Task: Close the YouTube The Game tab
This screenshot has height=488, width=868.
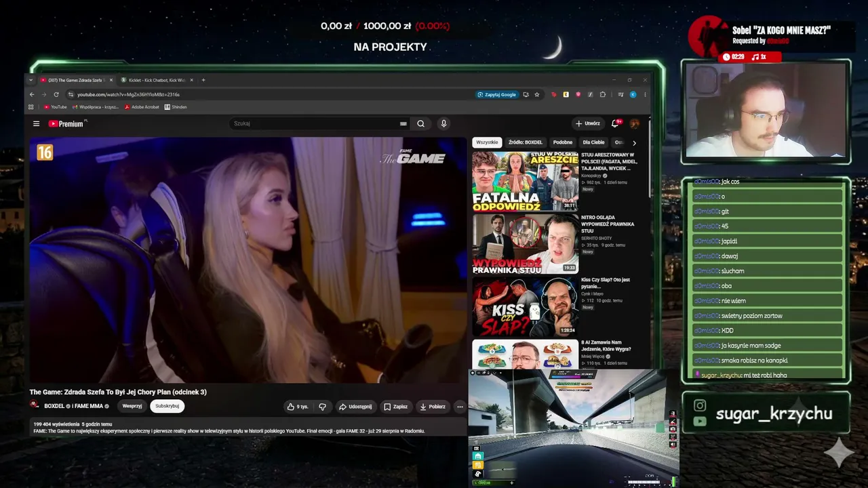Action: 111,80
